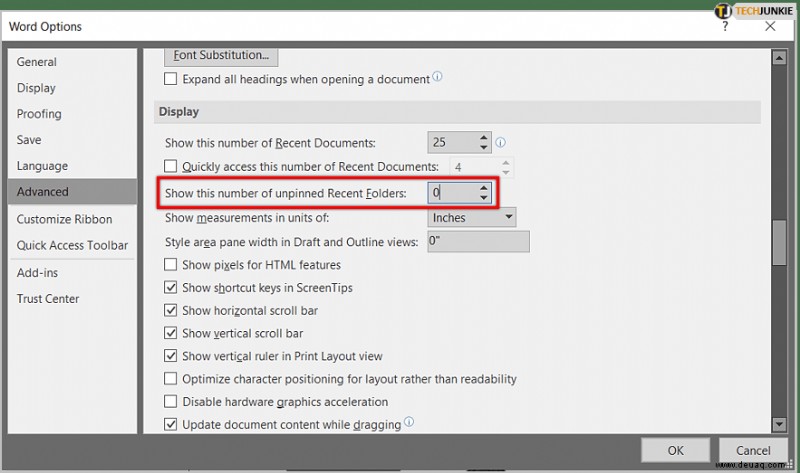Click the info icon next to Recent Documents spinner
This screenshot has width=800, height=473.
tap(501, 142)
